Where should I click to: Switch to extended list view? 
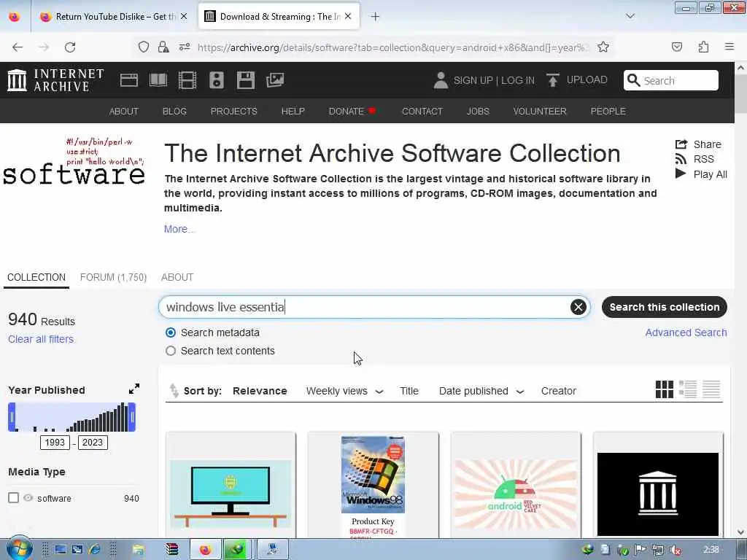pos(687,389)
